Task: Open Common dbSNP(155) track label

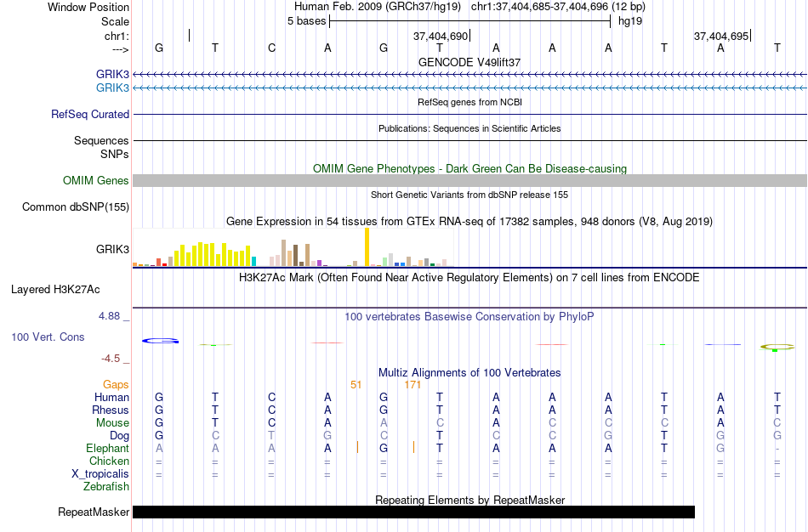Action: [76, 207]
